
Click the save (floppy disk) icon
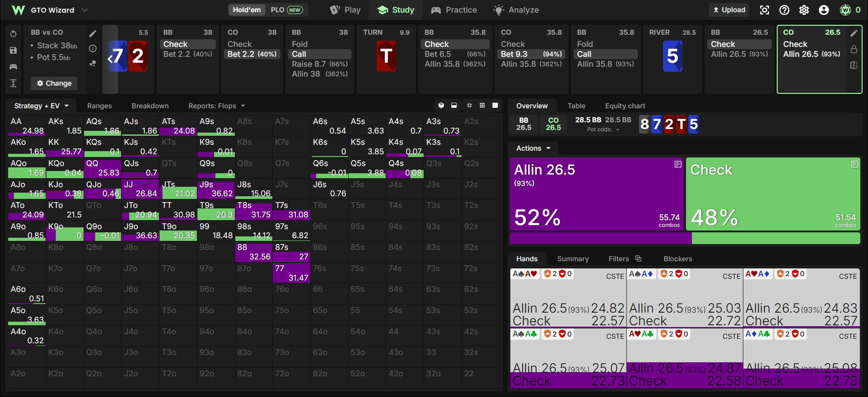coord(13,51)
